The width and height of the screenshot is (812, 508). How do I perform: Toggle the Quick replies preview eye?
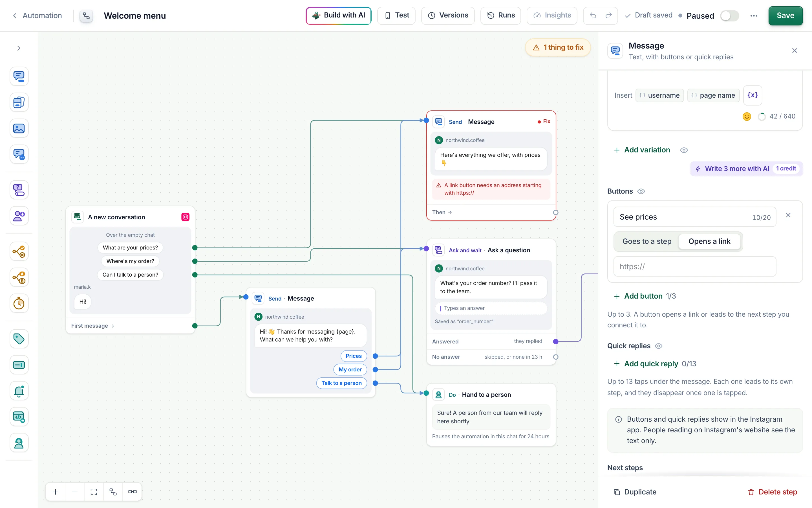click(x=658, y=346)
